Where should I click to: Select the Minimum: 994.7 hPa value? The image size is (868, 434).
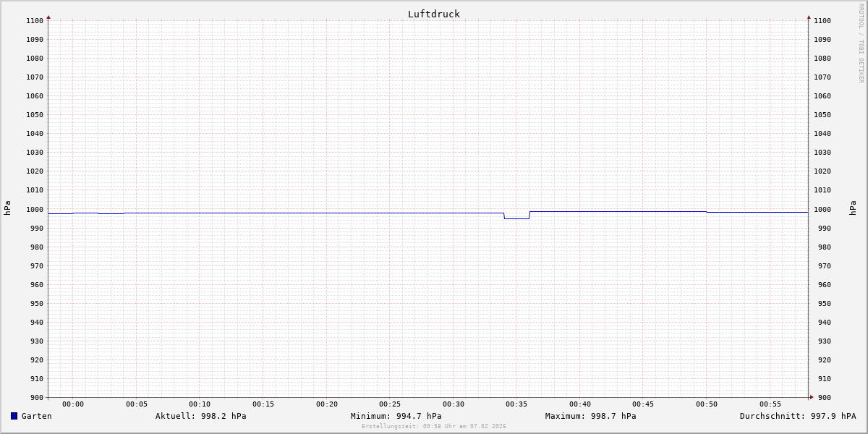point(396,416)
